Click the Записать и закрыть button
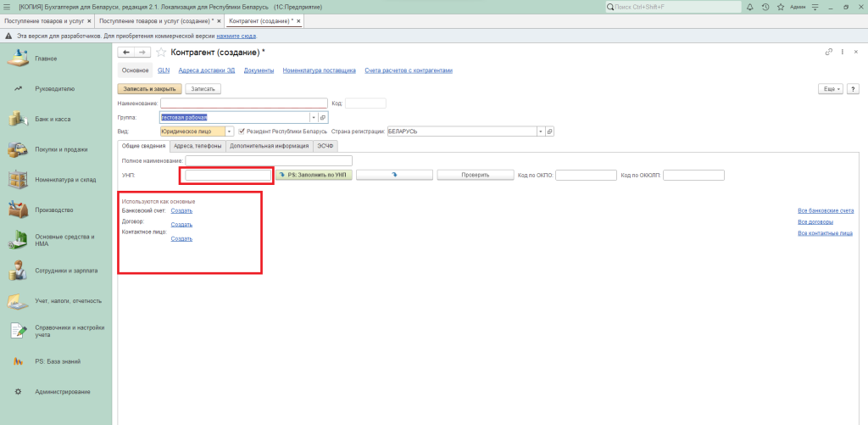The image size is (868, 425). (148, 88)
